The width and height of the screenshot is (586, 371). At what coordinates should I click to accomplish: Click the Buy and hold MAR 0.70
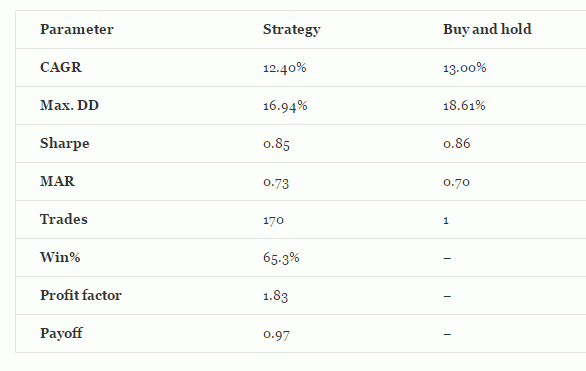coord(456,182)
